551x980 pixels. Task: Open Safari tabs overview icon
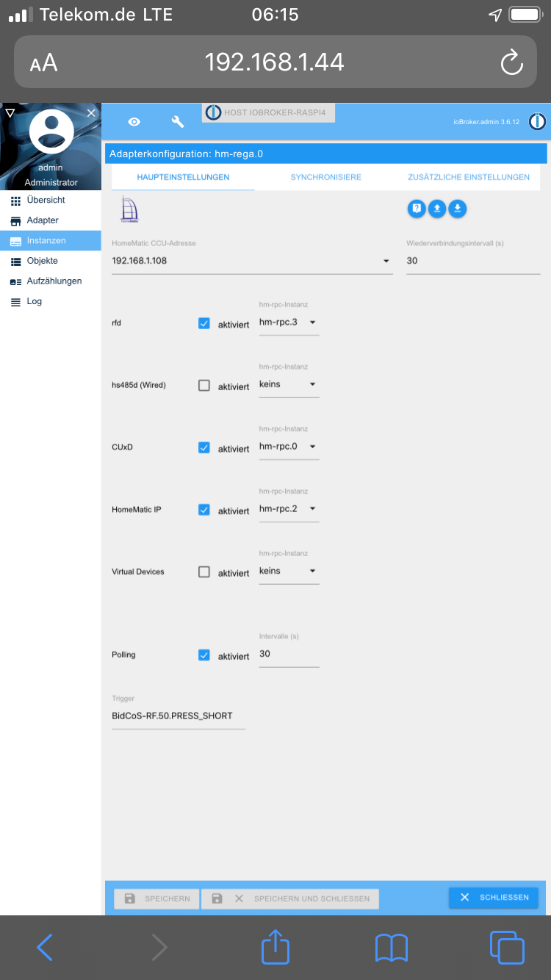click(507, 948)
